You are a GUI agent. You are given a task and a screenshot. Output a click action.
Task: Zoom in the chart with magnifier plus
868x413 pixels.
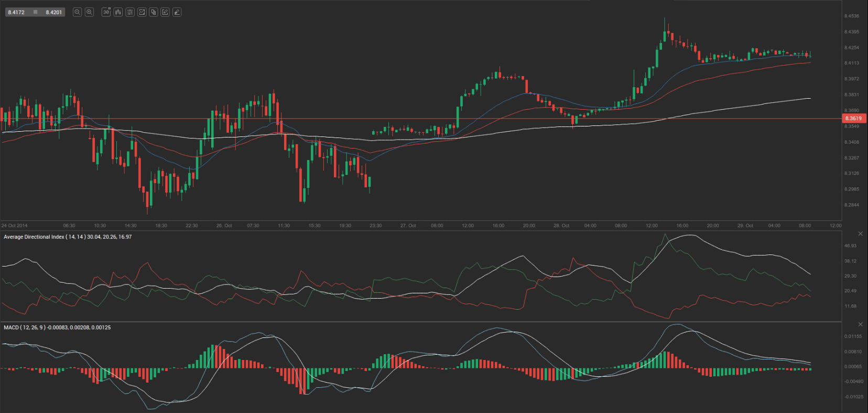(89, 12)
